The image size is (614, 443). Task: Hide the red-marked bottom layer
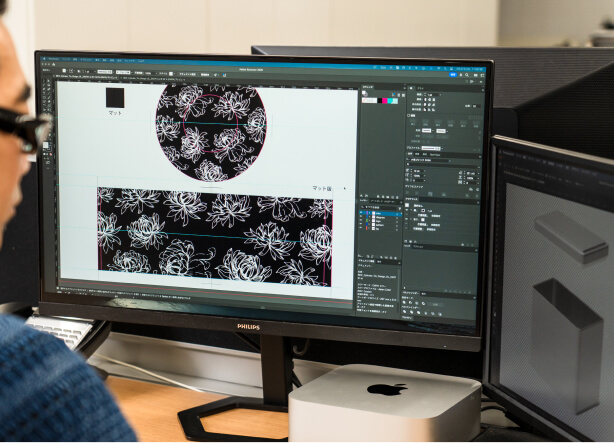(x=361, y=229)
